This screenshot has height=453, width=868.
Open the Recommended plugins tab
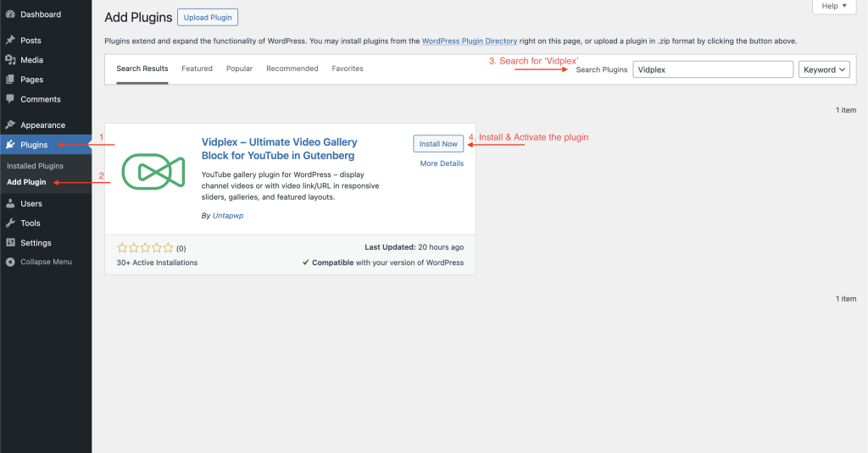click(292, 69)
